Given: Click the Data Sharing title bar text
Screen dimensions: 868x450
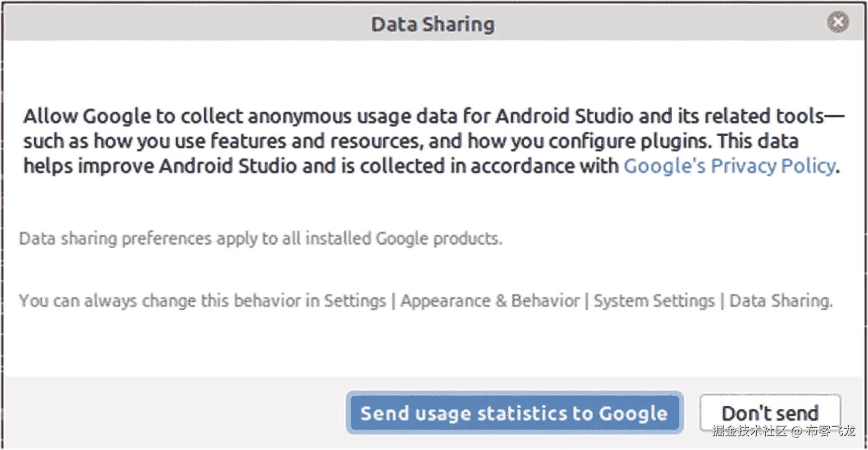Looking at the screenshot, I should (433, 24).
